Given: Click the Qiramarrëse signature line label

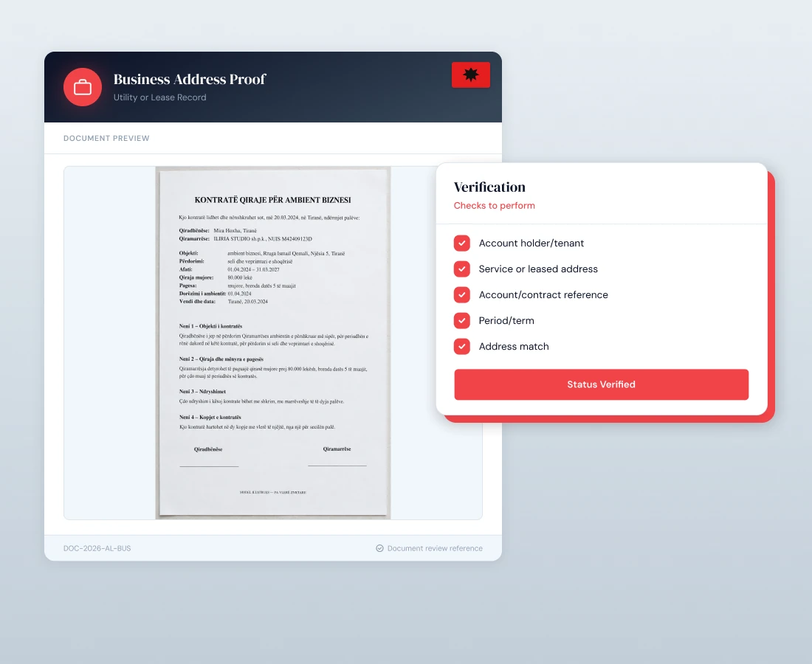Looking at the screenshot, I should click(x=337, y=449).
